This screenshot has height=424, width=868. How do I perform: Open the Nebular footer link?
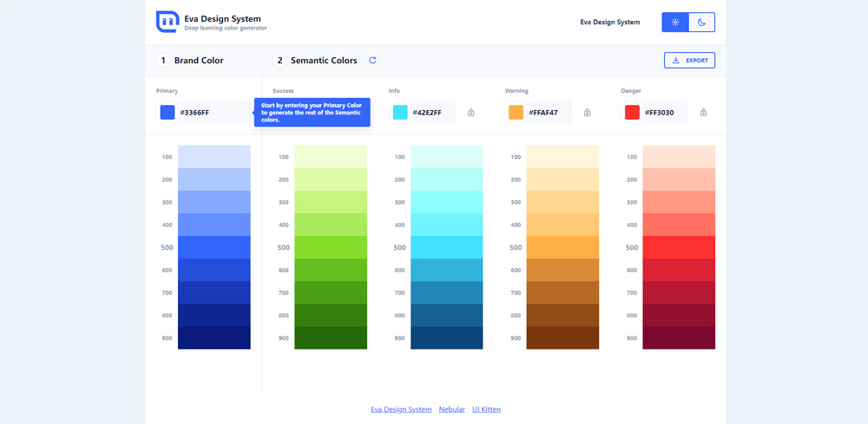(x=451, y=409)
